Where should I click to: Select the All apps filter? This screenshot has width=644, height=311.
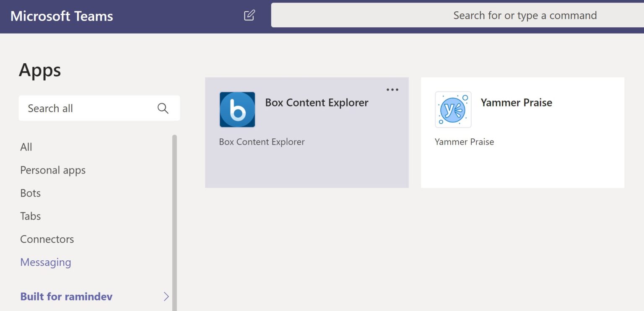pyautogui.click(x=26, y=147)
